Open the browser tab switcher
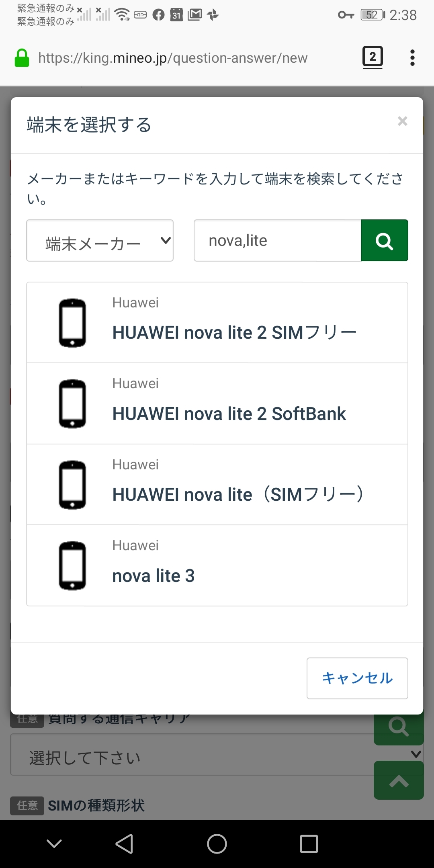Viewport: 434px width, 868px height. pos(373,57)
